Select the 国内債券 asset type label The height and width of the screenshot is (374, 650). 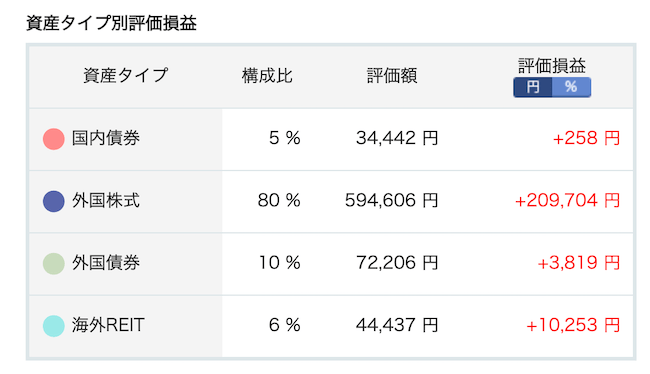point(106,138)
